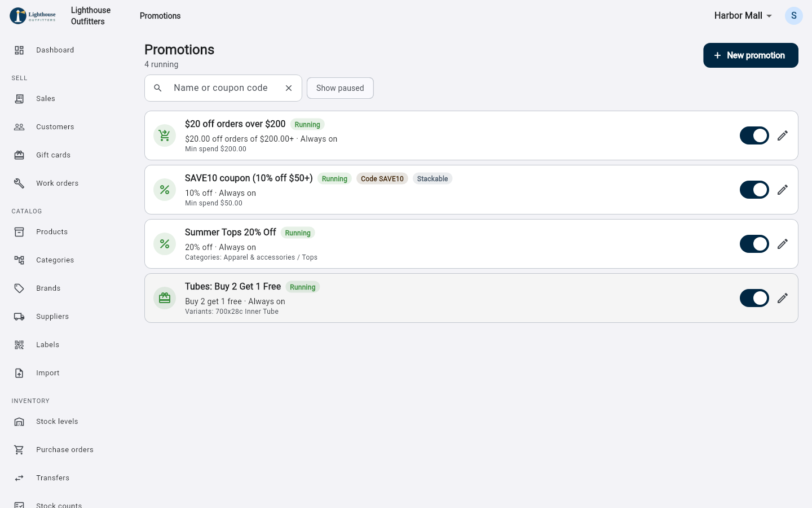Viewport: 812px width, 508px height.
Task: Click the Lighthouse Outfitters logo
Action: pos(33,16)
